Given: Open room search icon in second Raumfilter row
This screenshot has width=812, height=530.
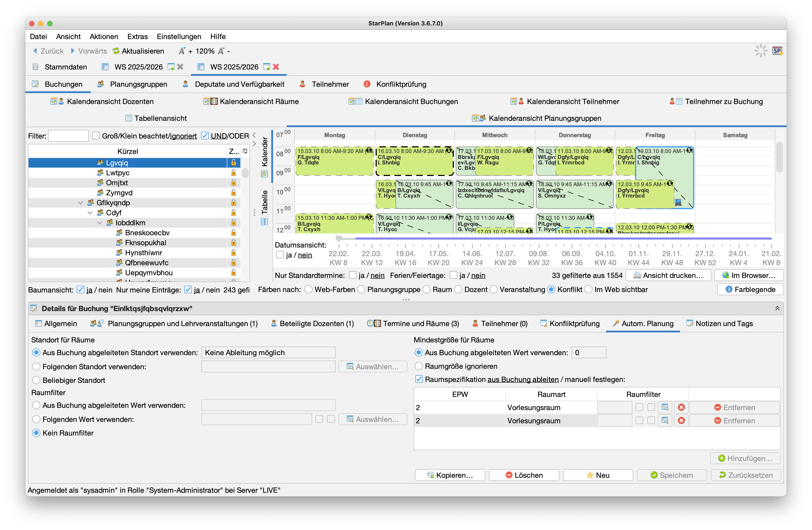Looking at the screenshot, I should tap(665, 421).
